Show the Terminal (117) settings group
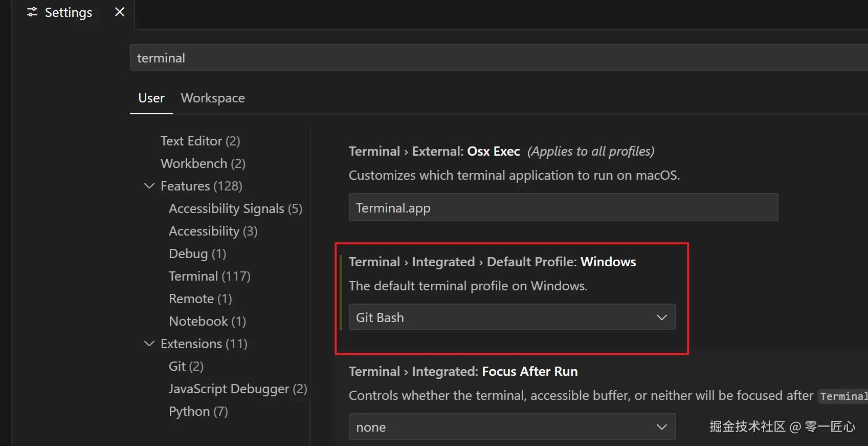 pos(209,276)
